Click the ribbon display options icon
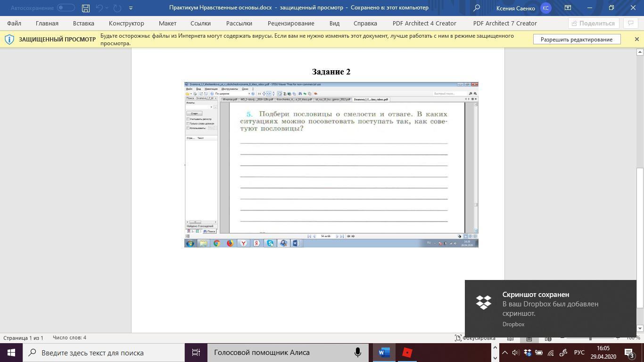 click(x=568, y=8)
